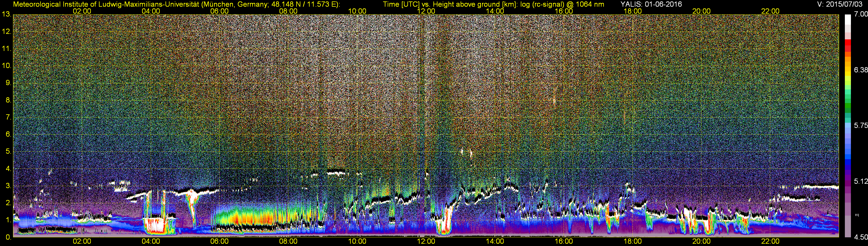The width and height of the screenshot is (868, 246).
Task: Click the '6.' height axis label
Action: tap(8, 134)
